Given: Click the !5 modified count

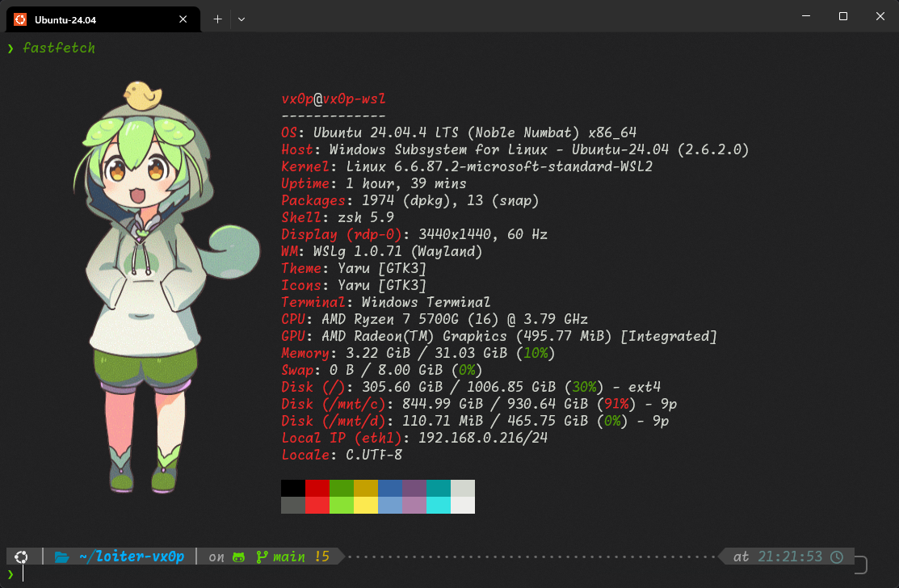Looking at the screenshot, I should pyautogui.click(x=321, y=556).
